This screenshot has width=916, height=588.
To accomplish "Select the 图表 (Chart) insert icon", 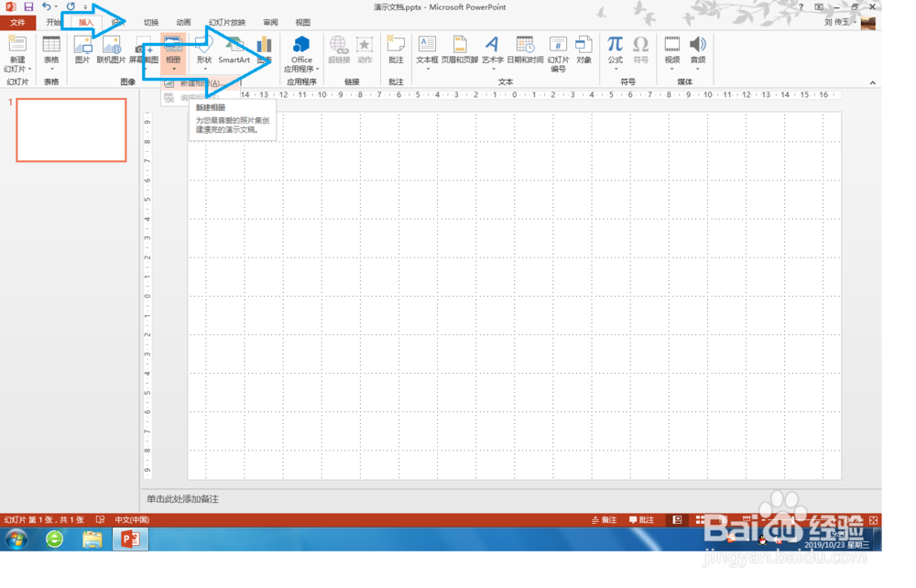I will (264, 50).
